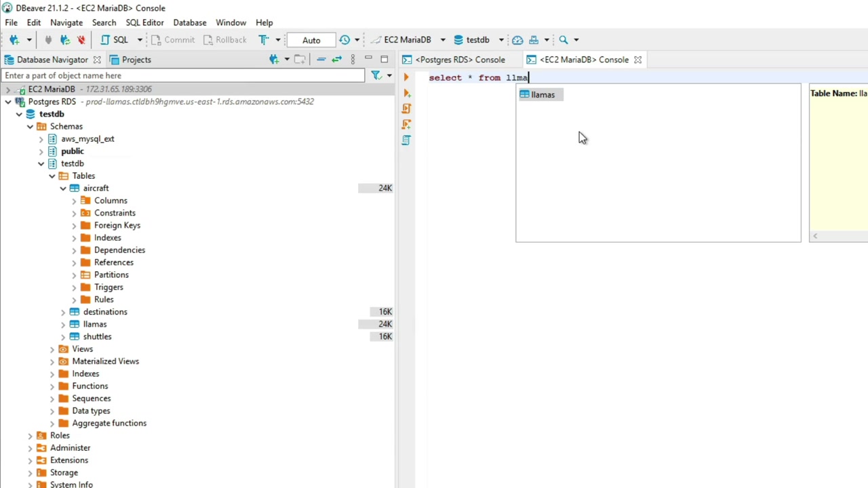Click the transaction mode icon
This screenshot has width=868, height=488.
point(264,40)
